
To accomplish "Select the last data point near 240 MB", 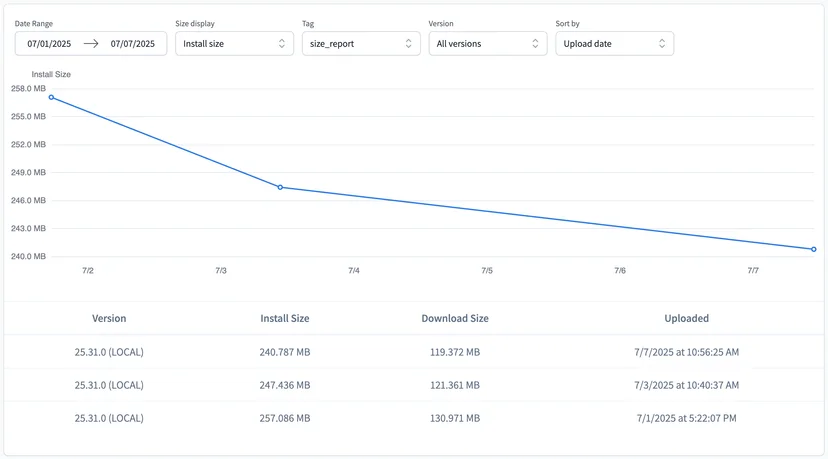I will (x=814, y=249).
